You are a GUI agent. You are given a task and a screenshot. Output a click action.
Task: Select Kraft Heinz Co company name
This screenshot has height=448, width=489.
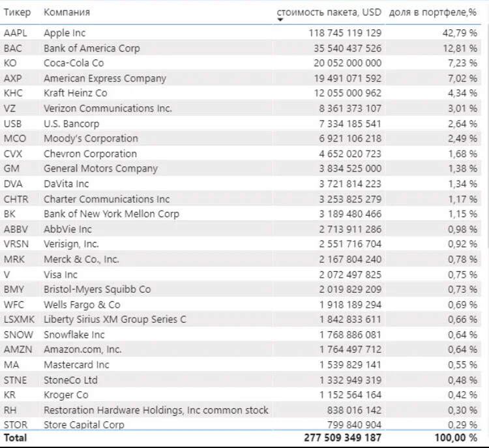76,93
